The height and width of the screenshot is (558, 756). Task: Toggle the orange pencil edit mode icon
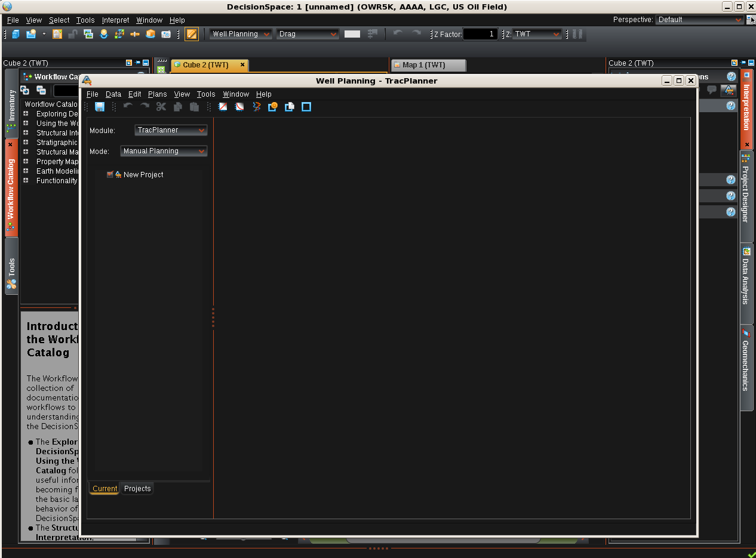point(192,34)
